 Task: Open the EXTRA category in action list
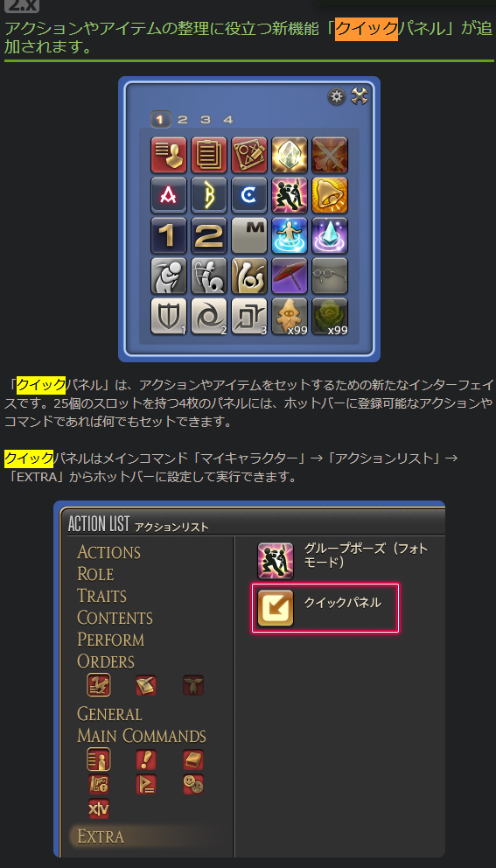click(101, 836)
